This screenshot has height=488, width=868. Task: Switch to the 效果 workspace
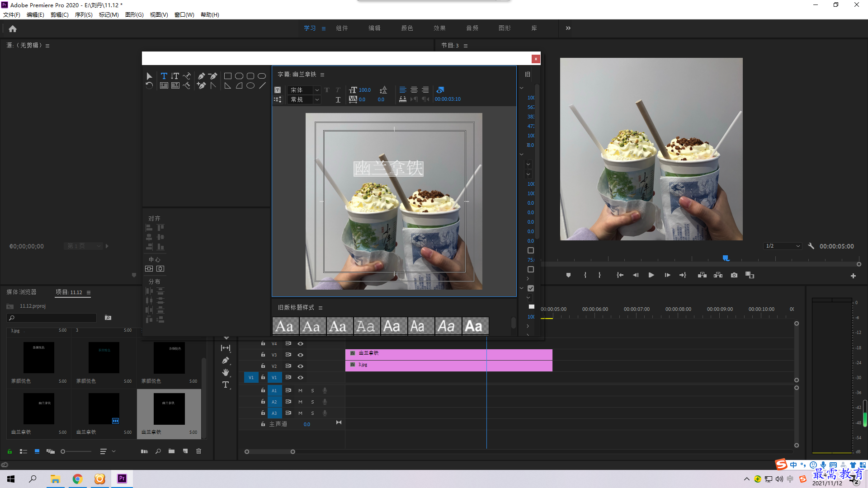tap(439, 28)
